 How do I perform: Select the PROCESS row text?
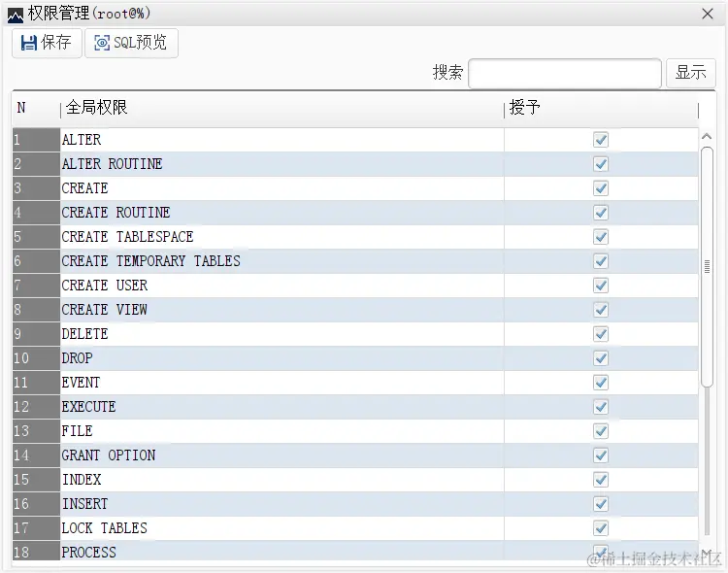tap(88, 552)
